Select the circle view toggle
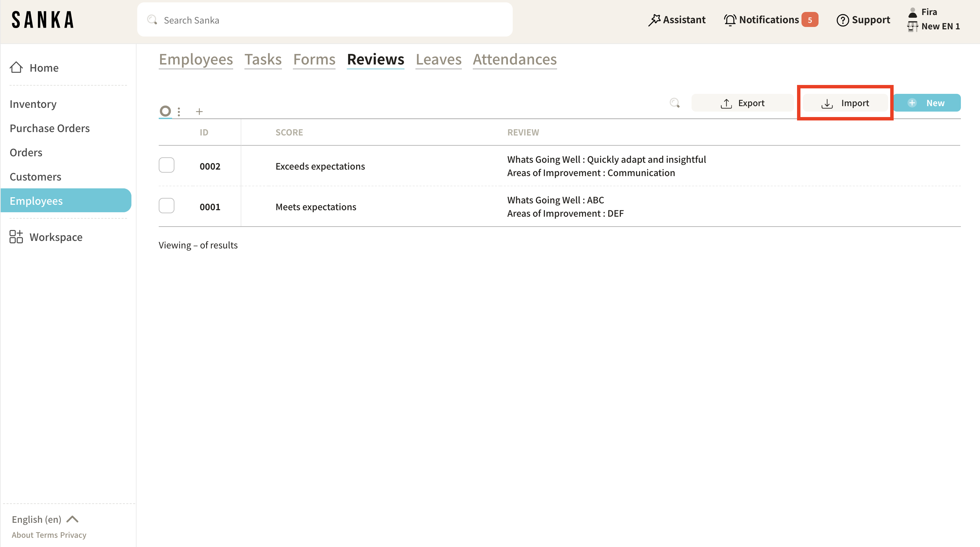Screen dimensions: 980x547 165,111
